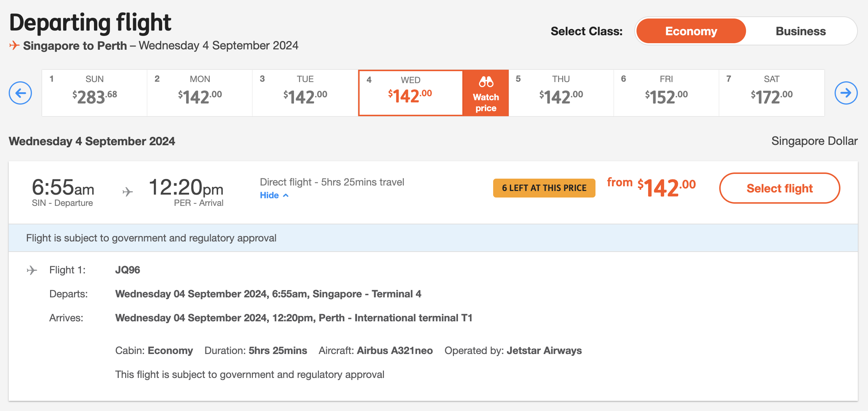This screenshot has width=868, height=411.
Task: Click the from $142.00 fare price
Action: click(x=651, y=187)
